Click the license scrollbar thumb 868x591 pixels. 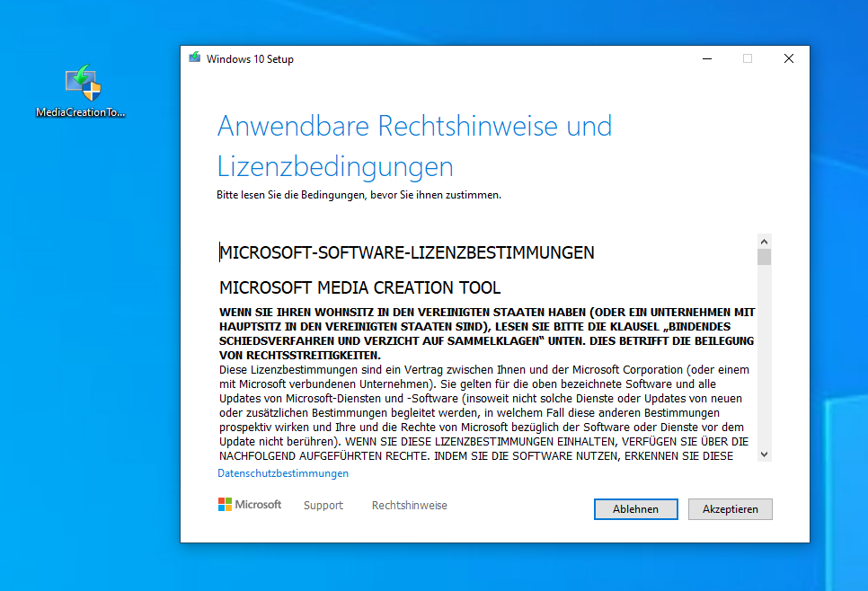(764, 258)
